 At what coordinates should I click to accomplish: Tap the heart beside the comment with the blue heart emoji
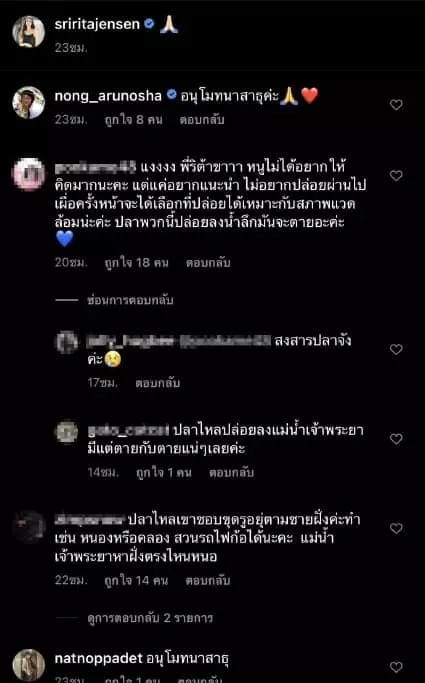point(396,176)
